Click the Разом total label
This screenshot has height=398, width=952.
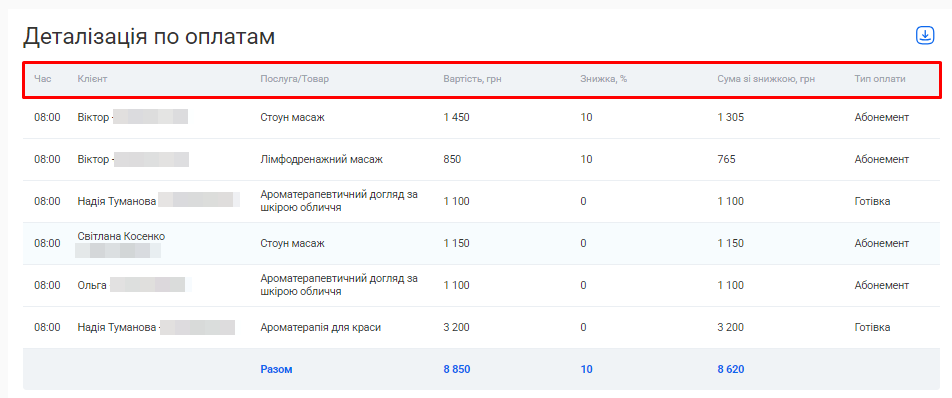pyautogui.click(x=276, y=369)
